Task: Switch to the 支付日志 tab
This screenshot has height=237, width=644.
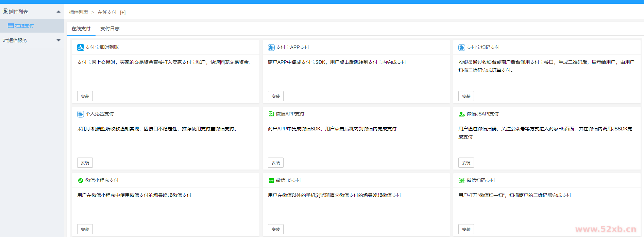Action: (110, 29)
